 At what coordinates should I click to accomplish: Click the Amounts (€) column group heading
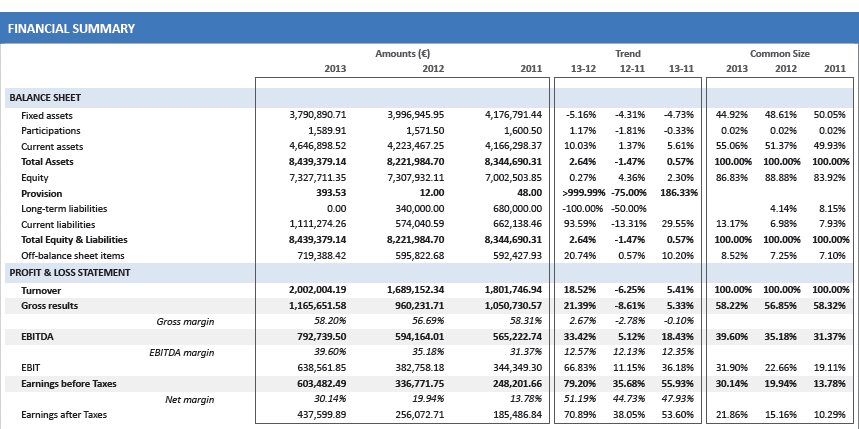403,53
